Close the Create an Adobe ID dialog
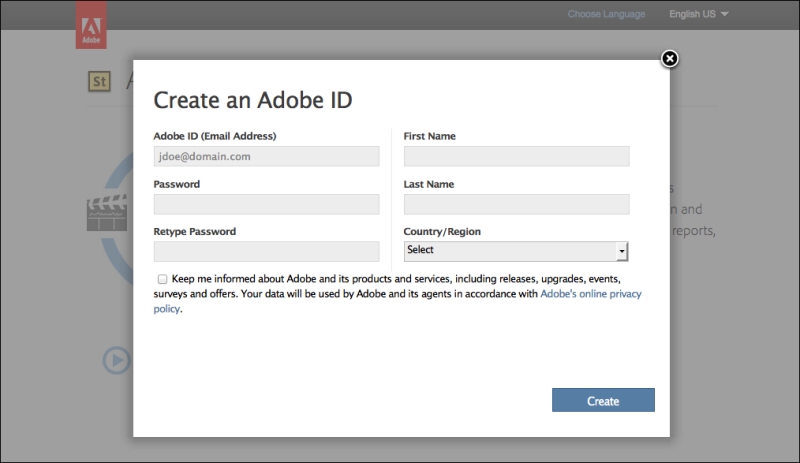The image size is (800, 463). coord(669,59)
